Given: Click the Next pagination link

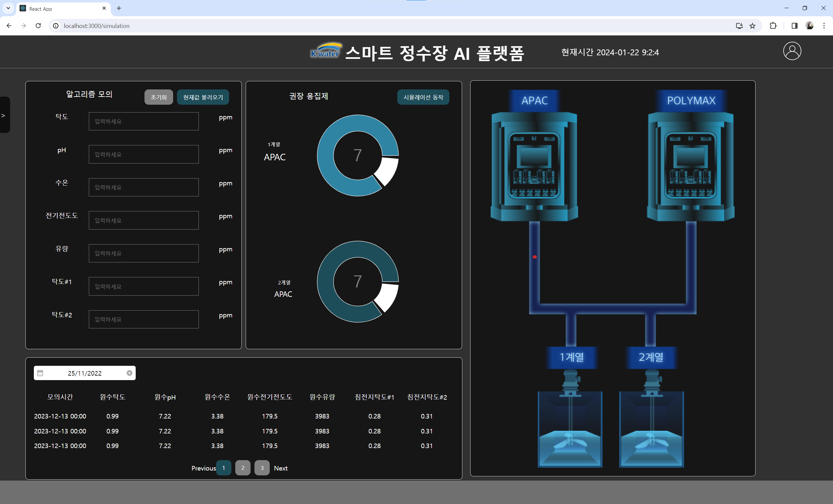Looking at the screenshot, I should pyautogui.click(x=280, y=468).
